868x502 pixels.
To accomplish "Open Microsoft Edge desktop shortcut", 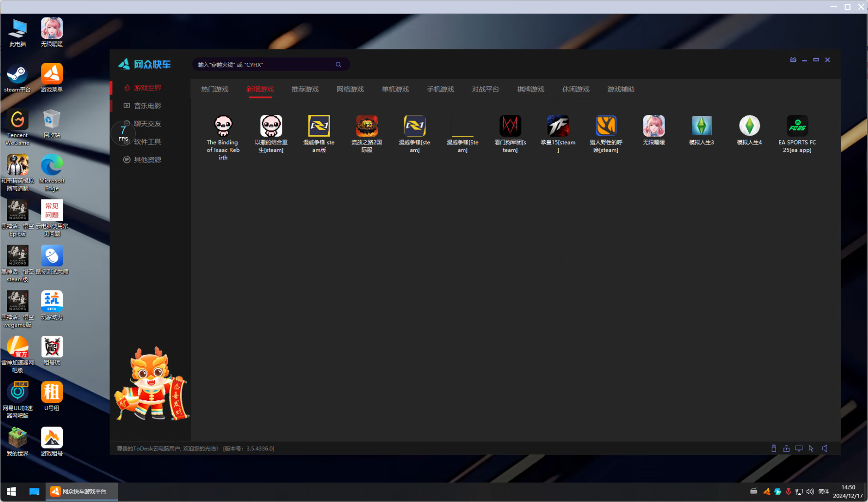I will (52, 173).
